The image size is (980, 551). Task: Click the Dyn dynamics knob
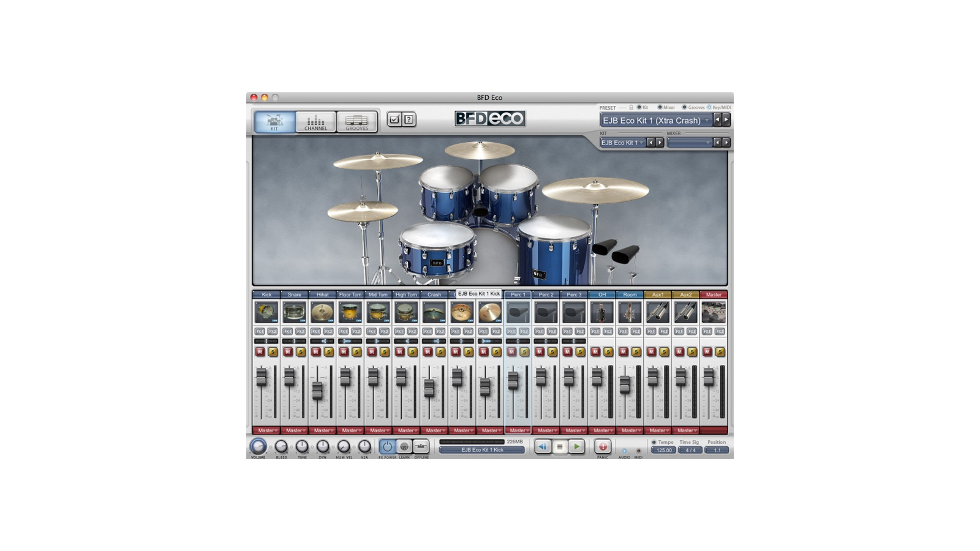click(323, 446)
